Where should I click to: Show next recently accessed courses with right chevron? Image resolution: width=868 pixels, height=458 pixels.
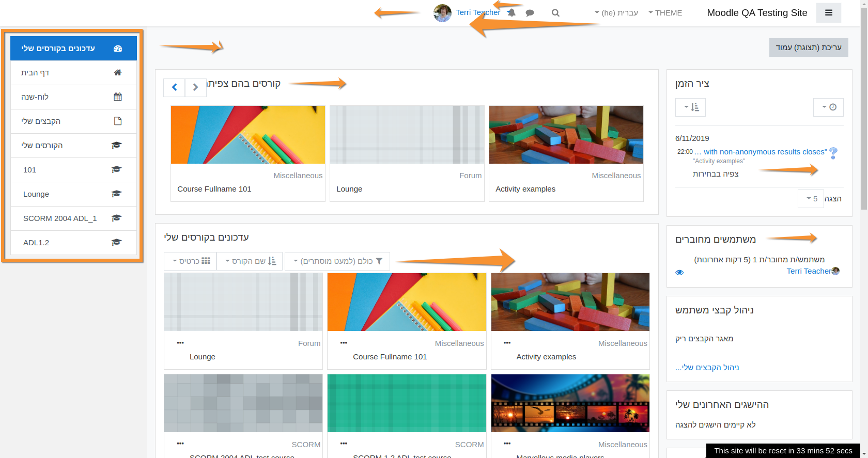point(195,87)
